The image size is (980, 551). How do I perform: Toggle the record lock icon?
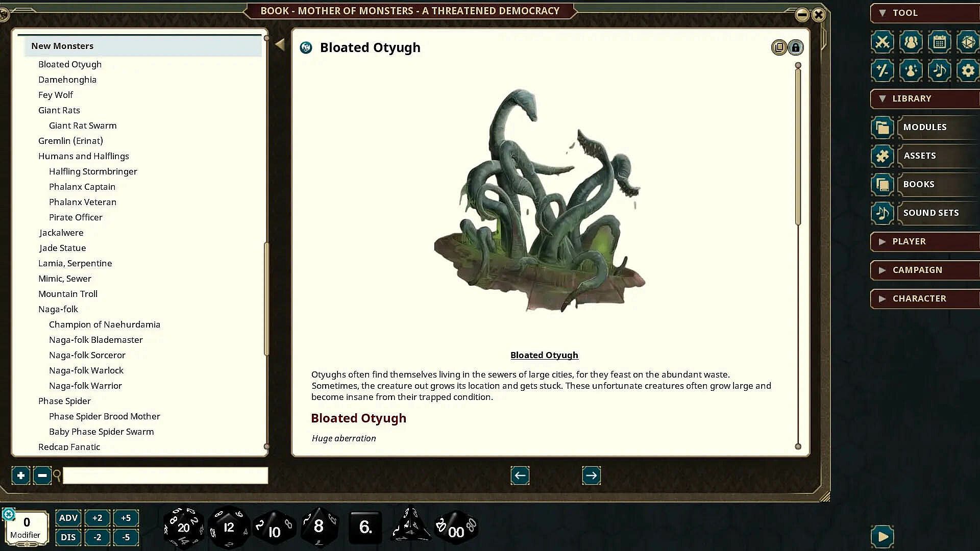pos(795,47)
